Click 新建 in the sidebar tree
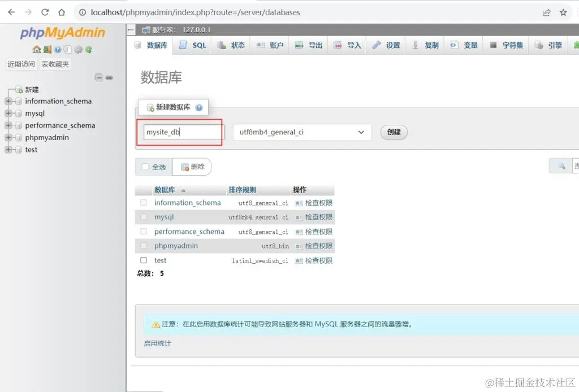This screenshot has height=392, width=579. click(32, 90)
